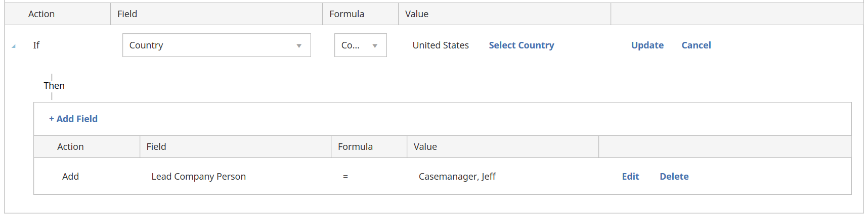The image size is (868, 215).
Task: Click the Value header of the outer grid
Action: (417, 14)
